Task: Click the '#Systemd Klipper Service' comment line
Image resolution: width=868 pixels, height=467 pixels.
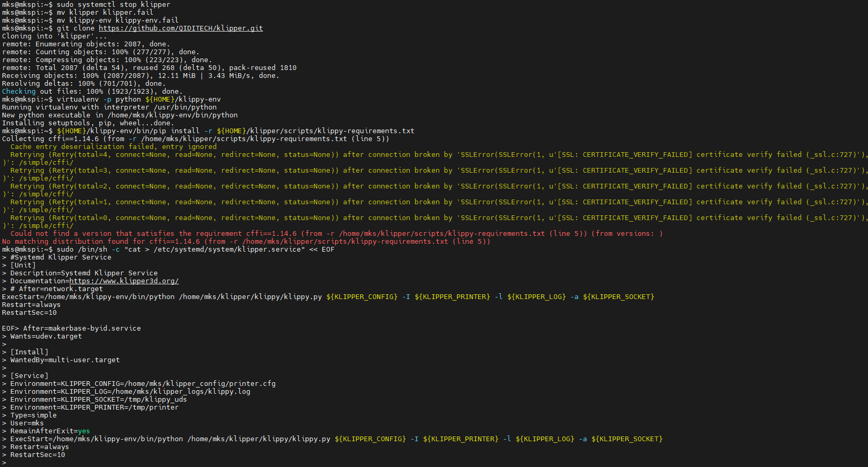Action: [60, 257]
